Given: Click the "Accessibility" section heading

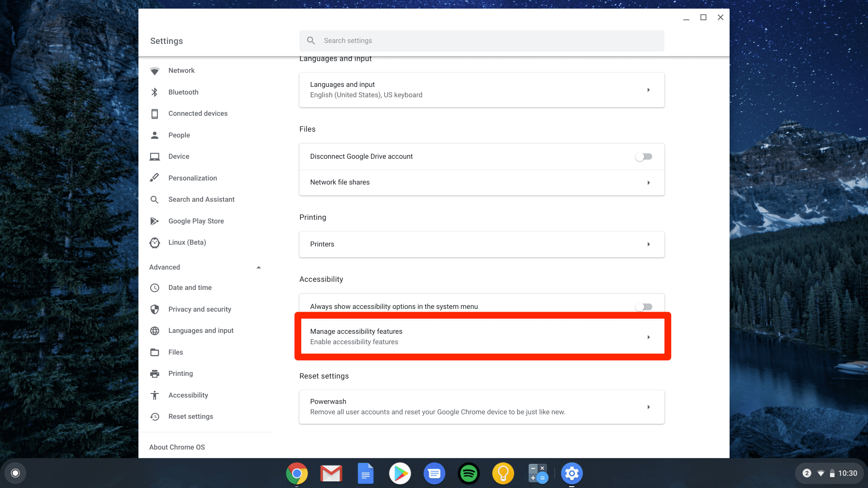Looking at the screenshot, I should point(321,280).
